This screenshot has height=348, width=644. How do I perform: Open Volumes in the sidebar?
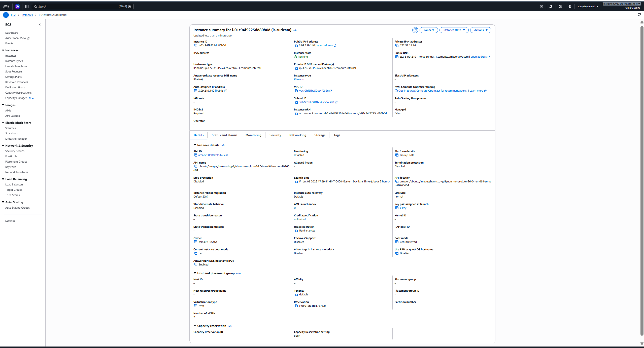tap(10, 128)
